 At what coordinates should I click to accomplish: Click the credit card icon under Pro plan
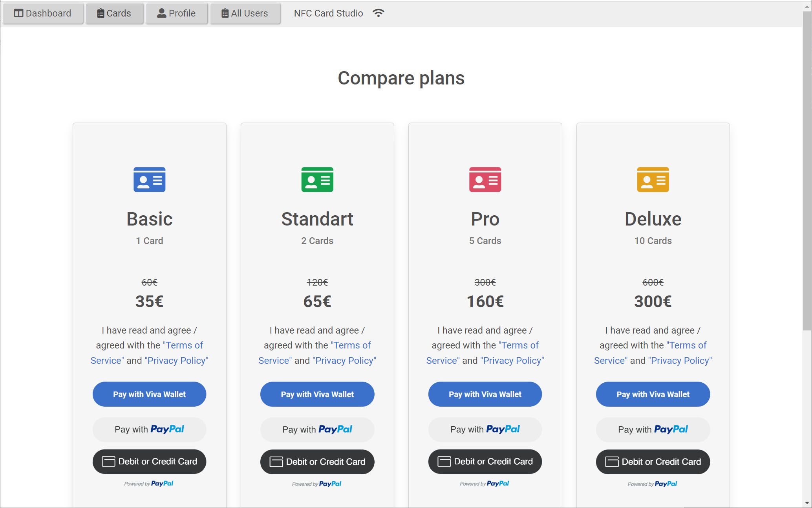point(444,461)
